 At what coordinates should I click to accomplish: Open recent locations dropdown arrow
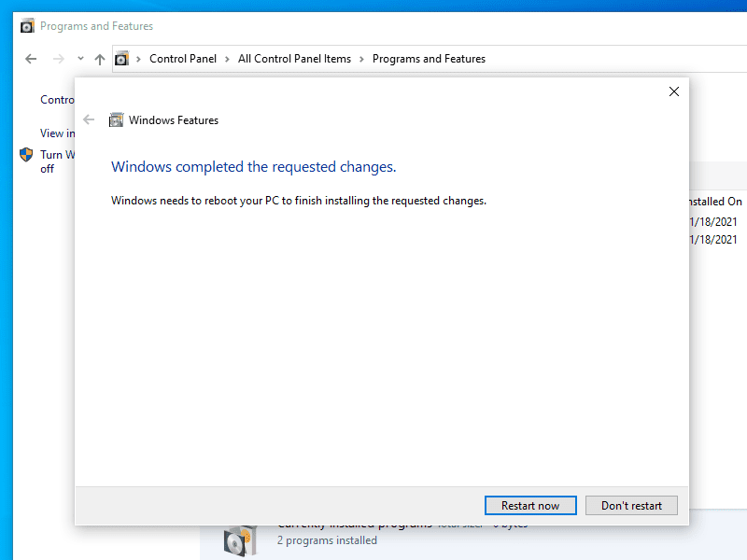pos(80,59)
